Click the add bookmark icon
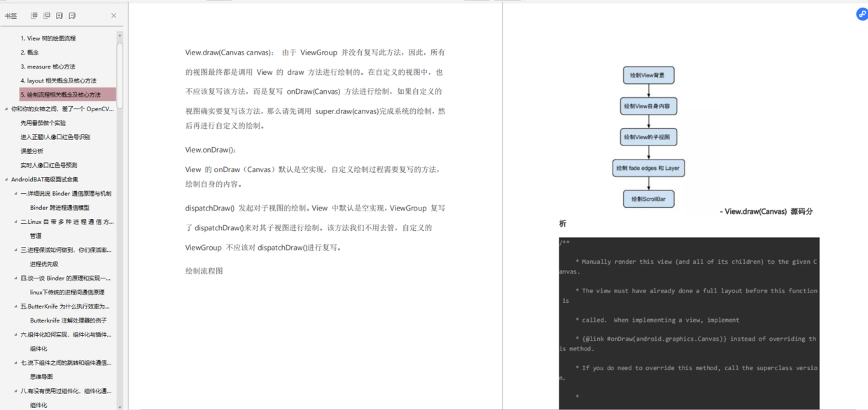 click(x=59, y=15)
